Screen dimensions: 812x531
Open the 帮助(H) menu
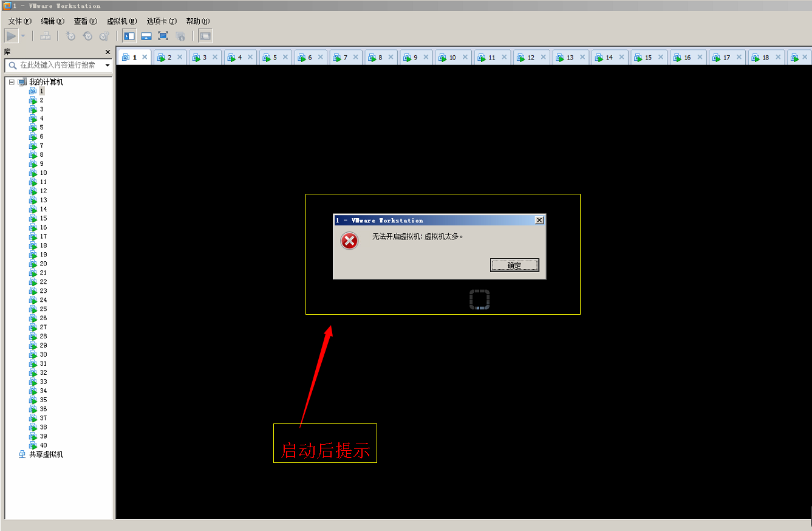[198, 21]
